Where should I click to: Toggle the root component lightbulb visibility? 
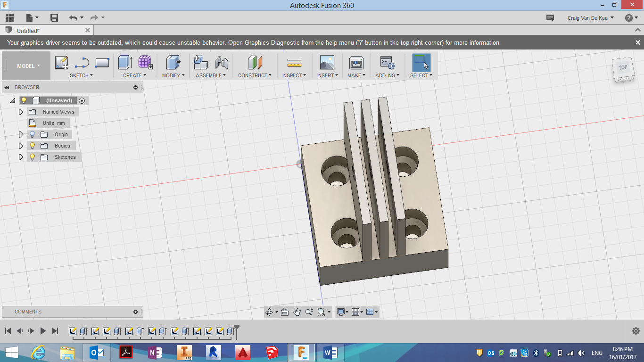click(24, 100)
